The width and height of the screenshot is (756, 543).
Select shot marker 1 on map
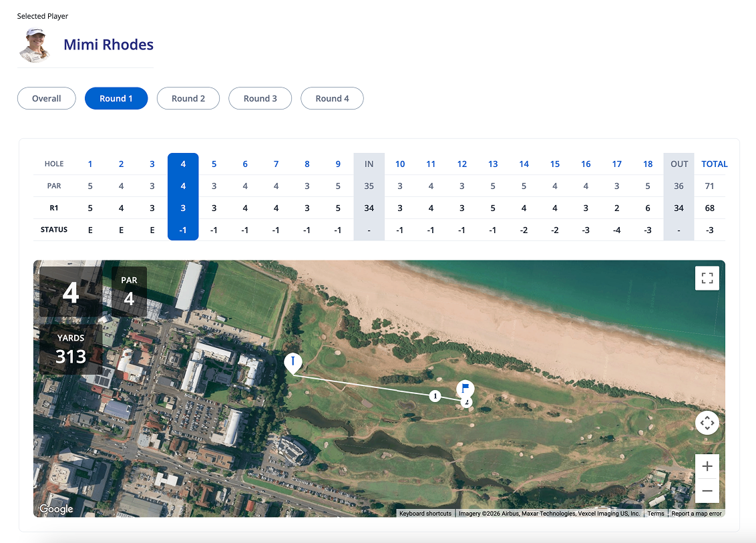435,396
